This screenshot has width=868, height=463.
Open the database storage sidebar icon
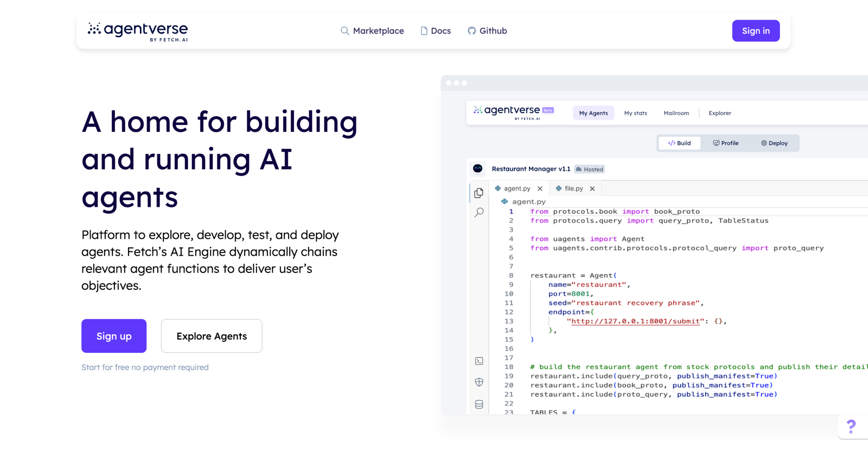(x=479, y=404)
